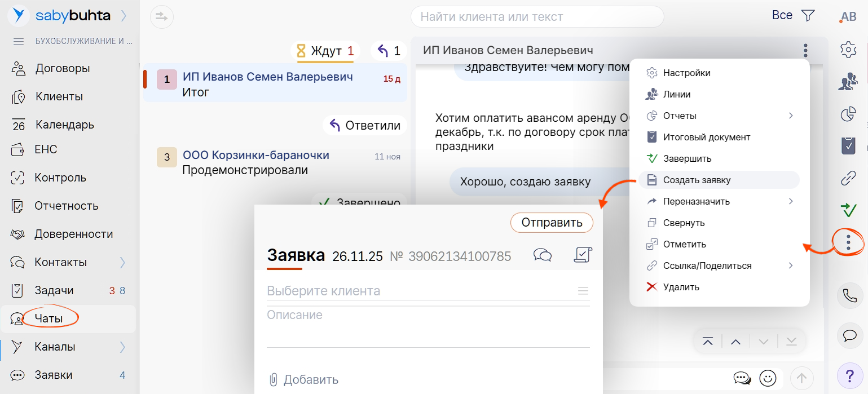This screenshot has height=394, width=868.
Task: Expand the Переназначить submenu arrow
Action: tap(790, 201)
